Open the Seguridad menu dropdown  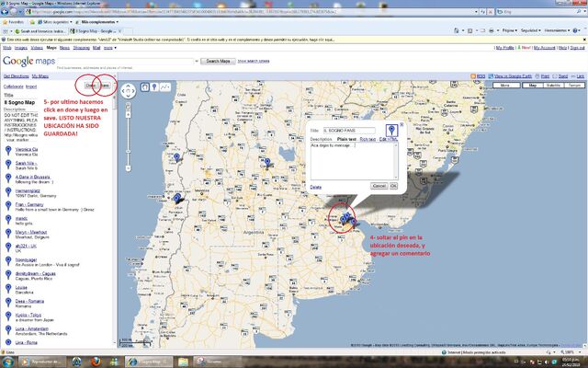pos(530,30)
